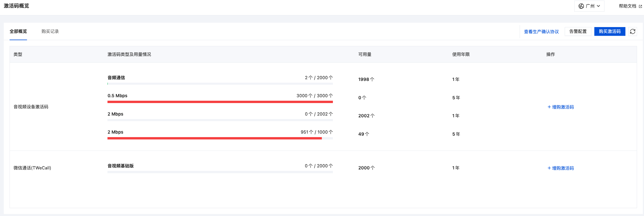
Task: Click the 音视频设备激活码 row label
Action: pyautogui.click(x=31, y=107)
